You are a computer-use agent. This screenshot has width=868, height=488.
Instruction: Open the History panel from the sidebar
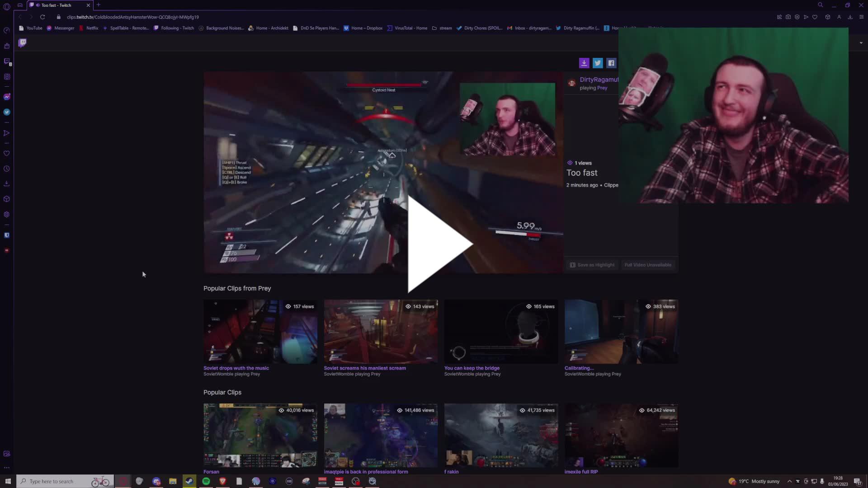(x=7, y=169)
